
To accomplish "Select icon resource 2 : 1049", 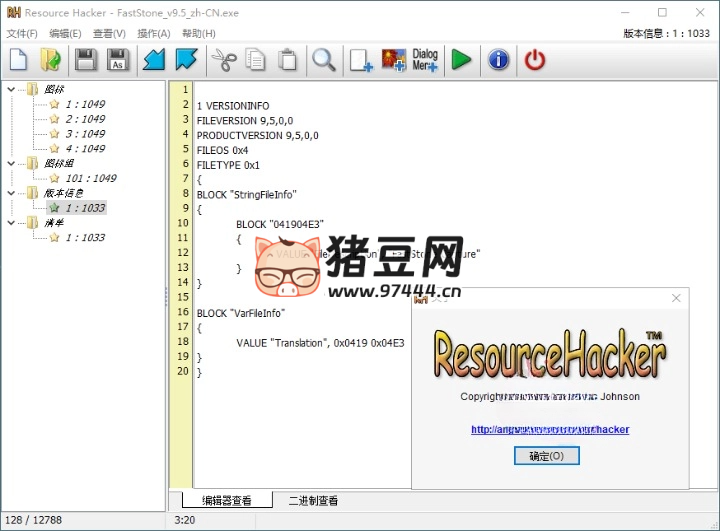I will [x=85, y=119].
